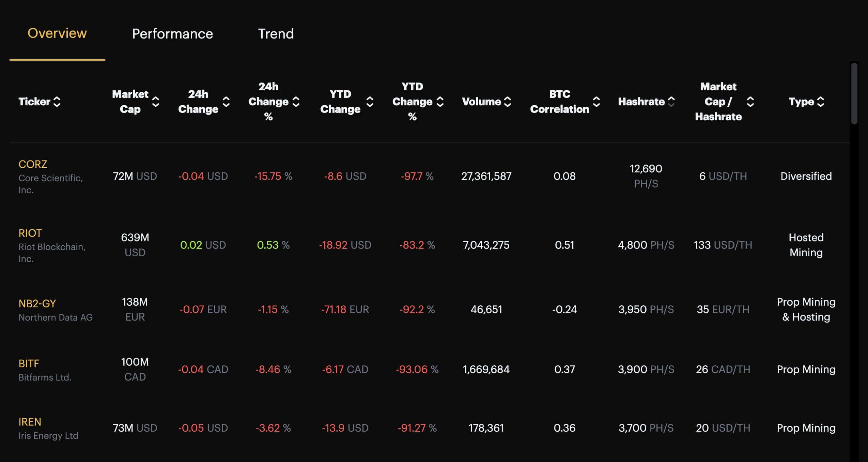Open the CORZ ticker link
Viewport: 868px width, 462px height.
33,164
